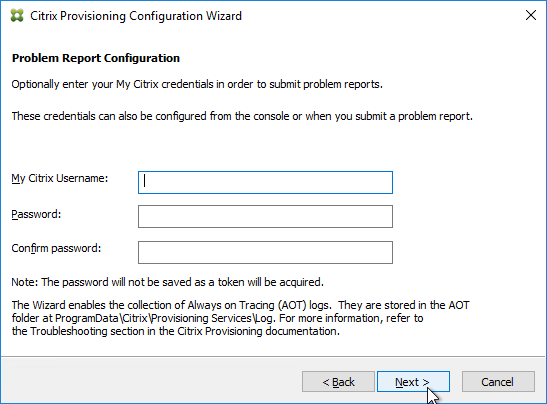Image resolution: width=547 pixels, height=404 pixels.
Task: Close the Configuration Wizard window
Action: [531, 15]
